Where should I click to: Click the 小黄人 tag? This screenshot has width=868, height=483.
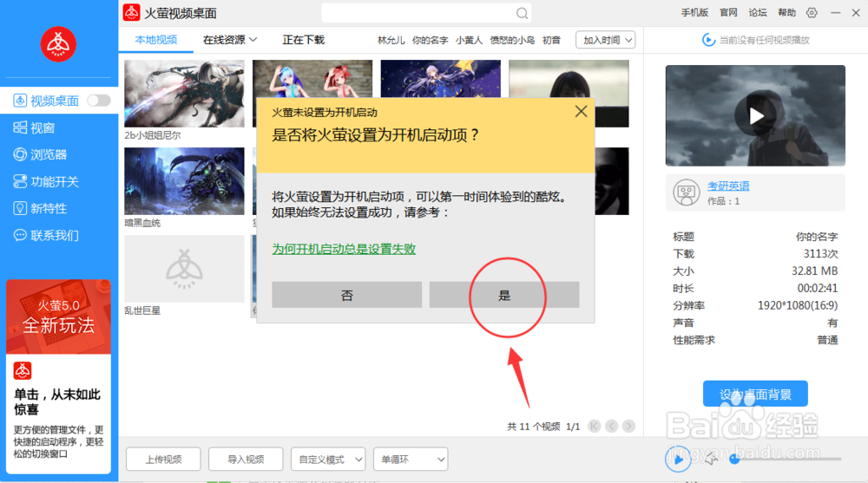[x=469, y=41]
